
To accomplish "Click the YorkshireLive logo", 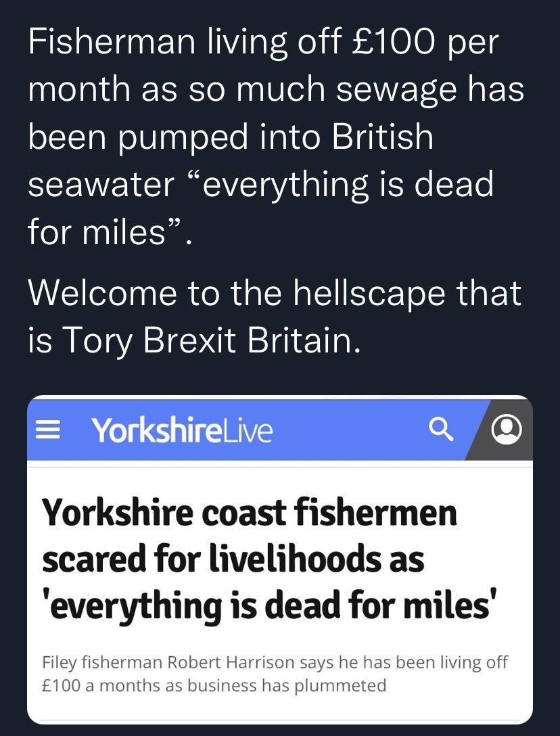I will [x=182, y=430].
